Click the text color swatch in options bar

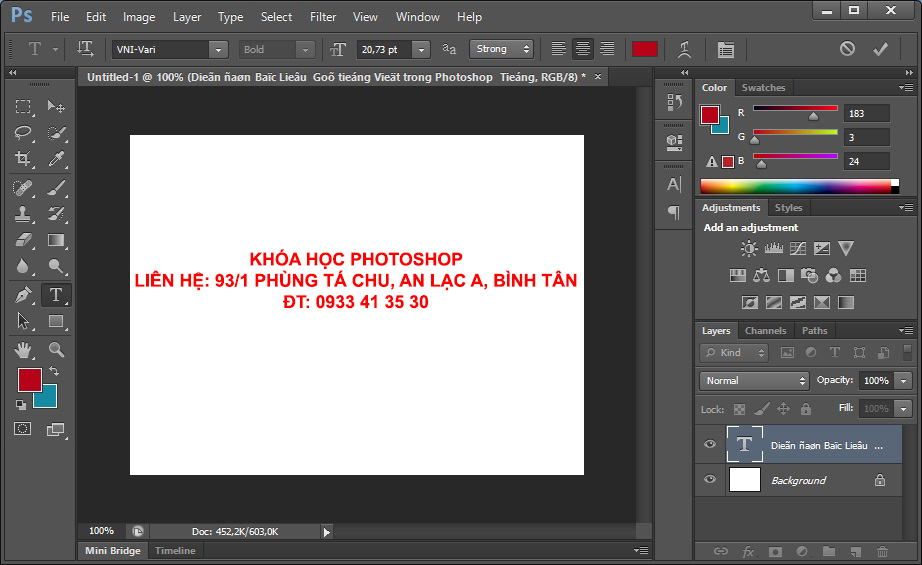coord(644,49)
